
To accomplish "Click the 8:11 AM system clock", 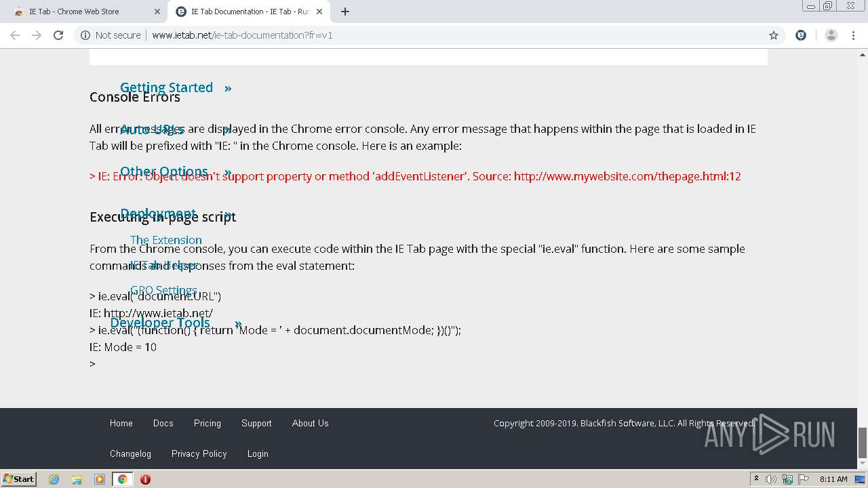I will coord(833,479).
